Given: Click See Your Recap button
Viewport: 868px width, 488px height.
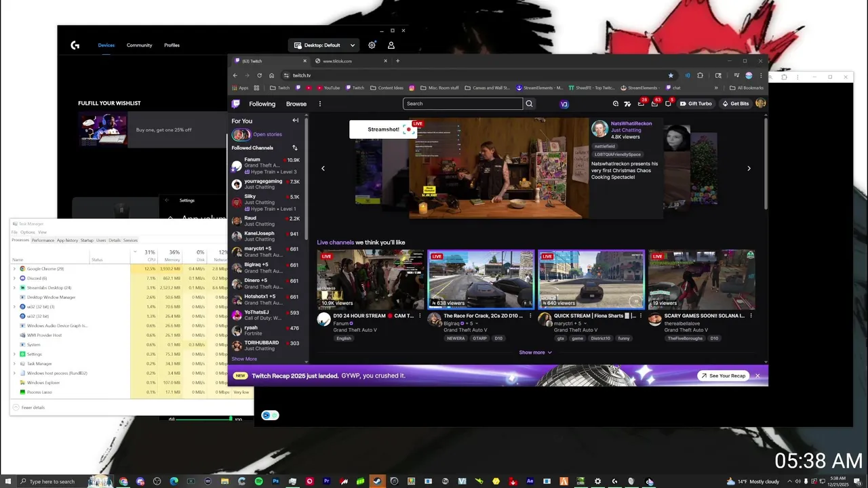Looking at the screenshot, I should coord(723,375).
